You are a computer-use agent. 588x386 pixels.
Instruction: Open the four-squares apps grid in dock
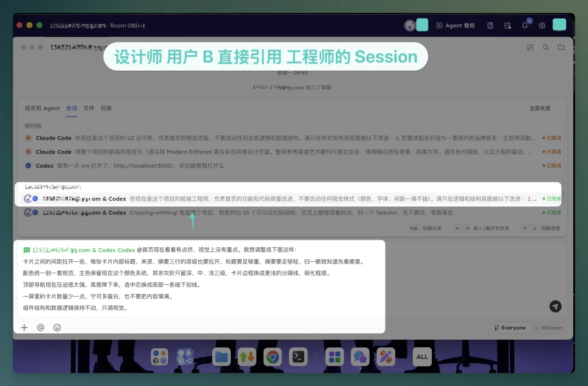[x=334, y=357]
